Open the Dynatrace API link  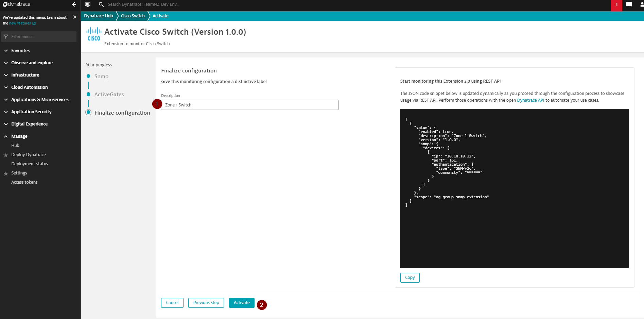coord(530,100)
